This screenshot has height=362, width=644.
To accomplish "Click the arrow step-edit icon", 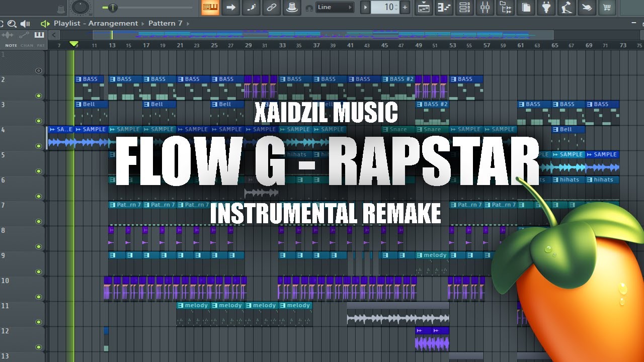I will click(x=231, y=7).
